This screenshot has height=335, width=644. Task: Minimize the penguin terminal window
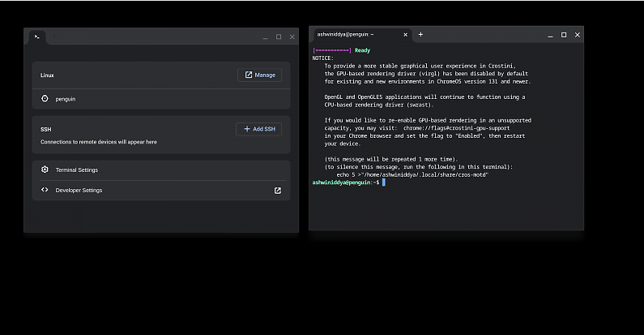550,36
